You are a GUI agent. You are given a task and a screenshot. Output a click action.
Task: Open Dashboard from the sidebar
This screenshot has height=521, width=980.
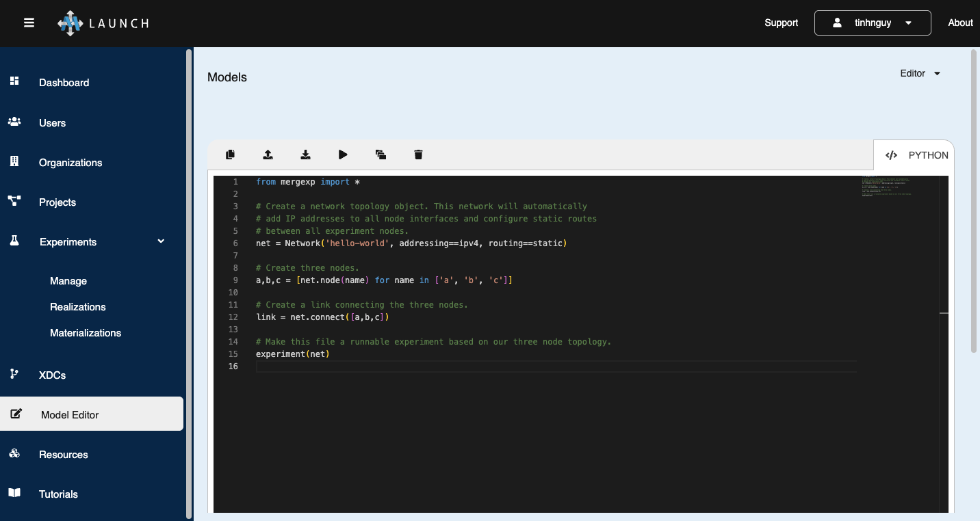pyautogui.click(x=64, y=83)
